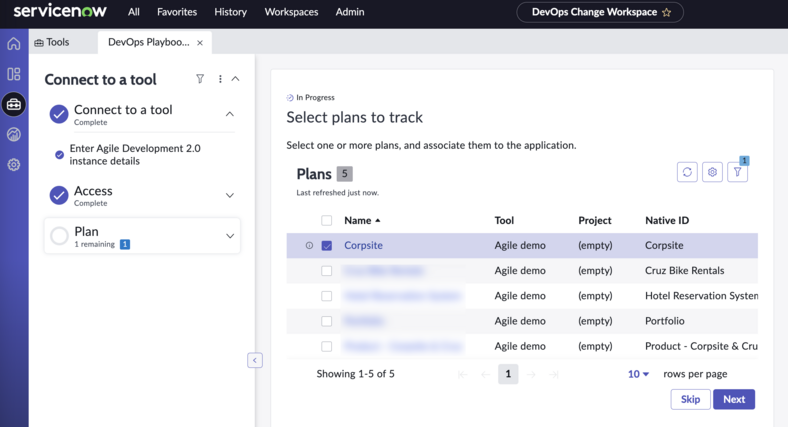Close the DevOps Playbook tab

tap(200, 43)
